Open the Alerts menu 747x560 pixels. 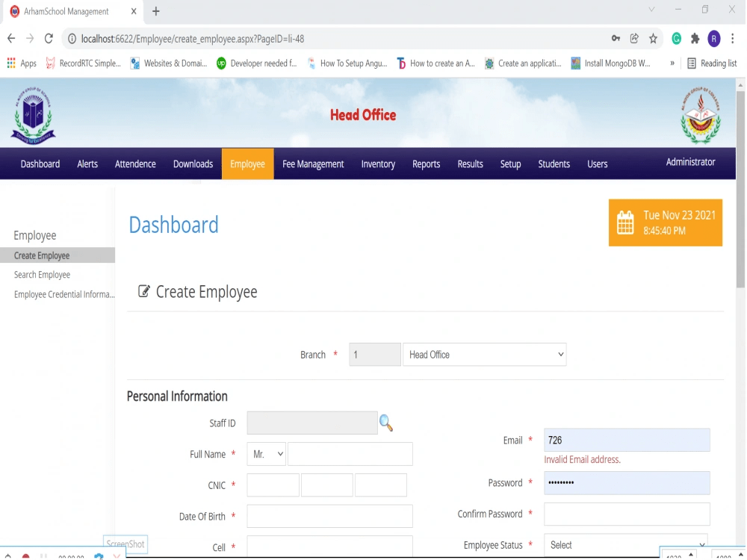point(87,164)
